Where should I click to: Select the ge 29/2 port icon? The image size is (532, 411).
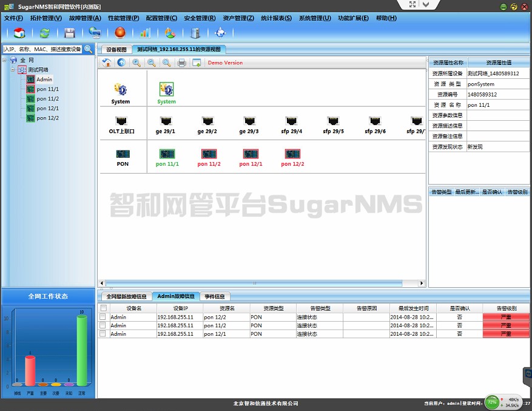pyautogui.click(x=207, y=121)
